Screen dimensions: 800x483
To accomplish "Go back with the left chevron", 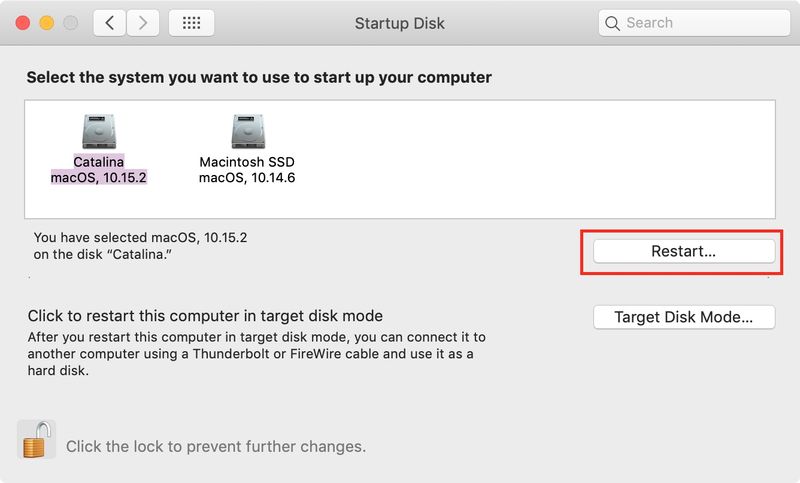I will [x=109, y=23].
